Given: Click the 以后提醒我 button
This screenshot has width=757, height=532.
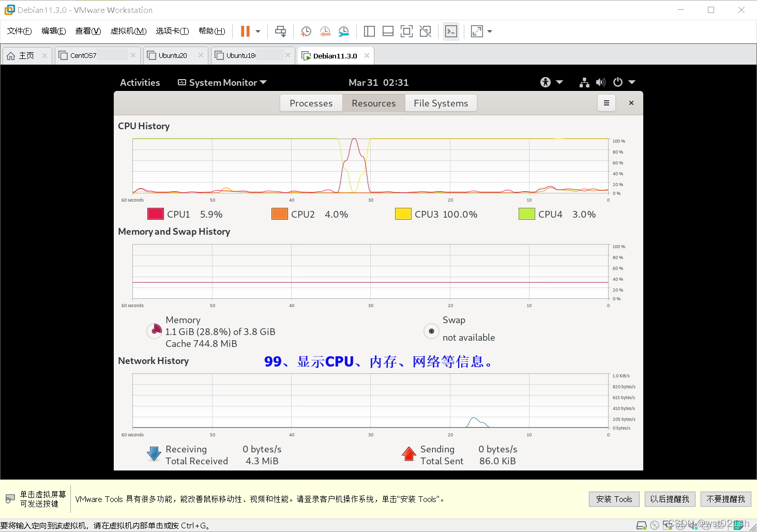Looking at the screenshot, I should (670, 499).
